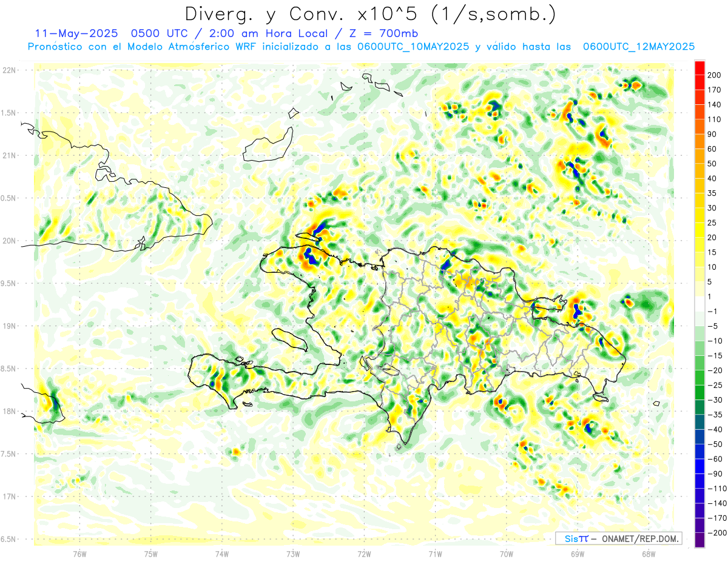Pick the white swatch between 1 and -1
728x562 pixels.
click(x=699, y=304)
